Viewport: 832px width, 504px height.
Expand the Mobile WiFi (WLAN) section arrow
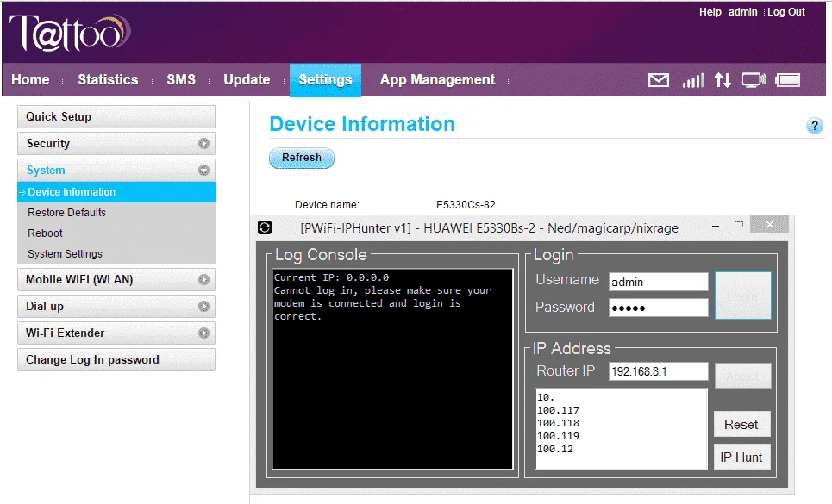(203, 279)
